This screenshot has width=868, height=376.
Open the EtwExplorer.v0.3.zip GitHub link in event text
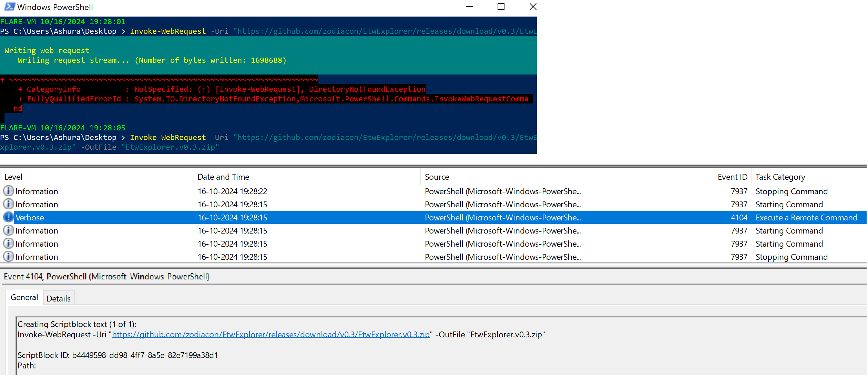click(x=271, y=335)
